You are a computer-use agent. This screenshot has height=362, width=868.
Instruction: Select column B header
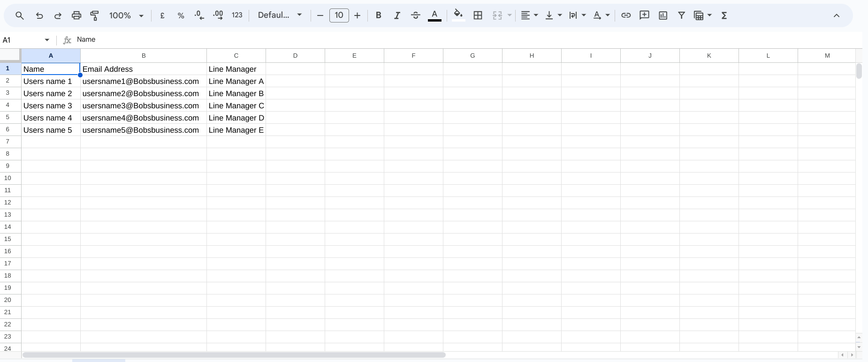coord(144,55)
